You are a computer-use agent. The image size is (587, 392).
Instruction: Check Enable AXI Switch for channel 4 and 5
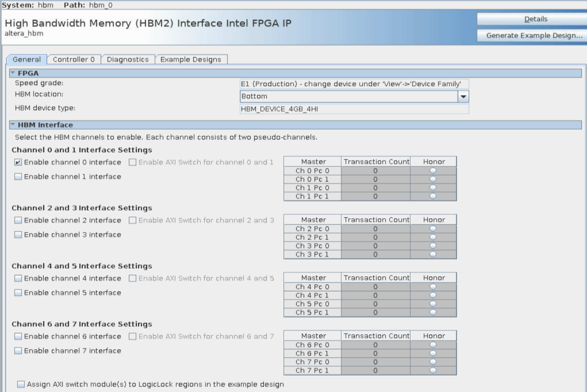point(132,278)
